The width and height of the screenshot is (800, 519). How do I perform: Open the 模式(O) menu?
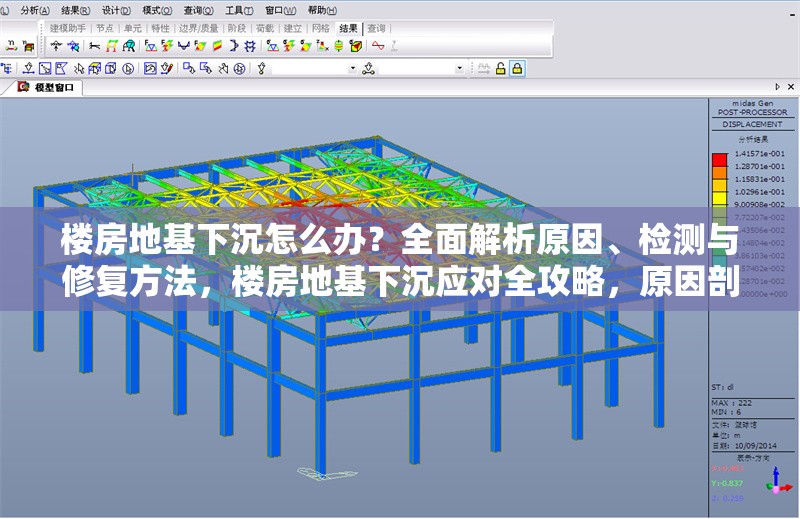click(157, 11)
